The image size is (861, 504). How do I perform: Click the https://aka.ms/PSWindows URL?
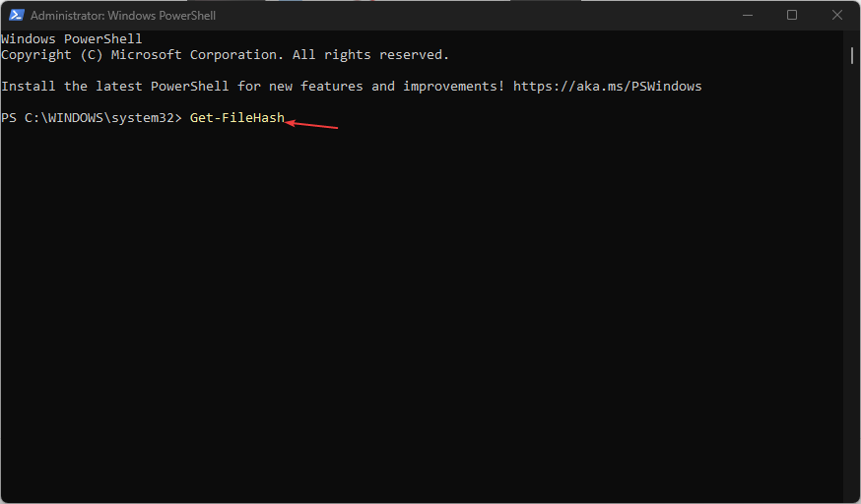point(607,86)
